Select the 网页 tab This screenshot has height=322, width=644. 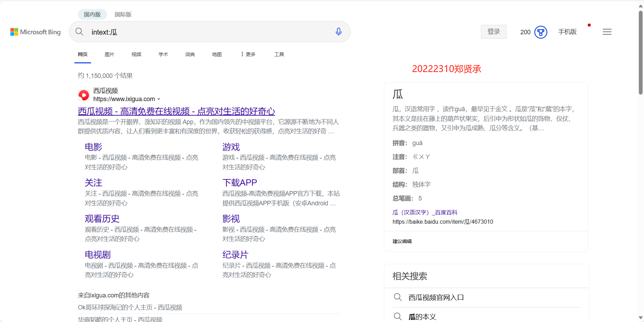click(83, 54)
